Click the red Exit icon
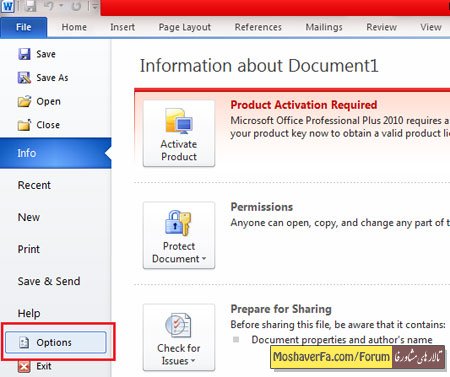Viewport: 450px width, 377px height. [x=24, y=366]
